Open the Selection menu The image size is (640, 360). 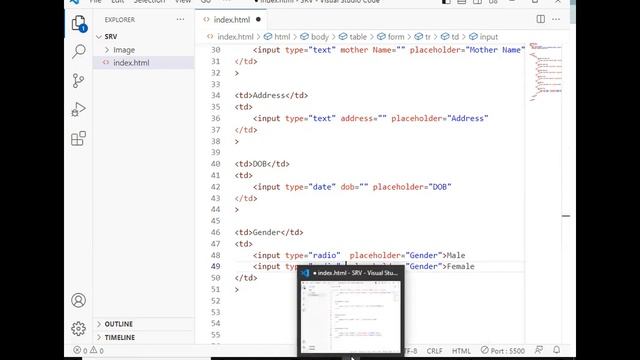coord(149,2)
